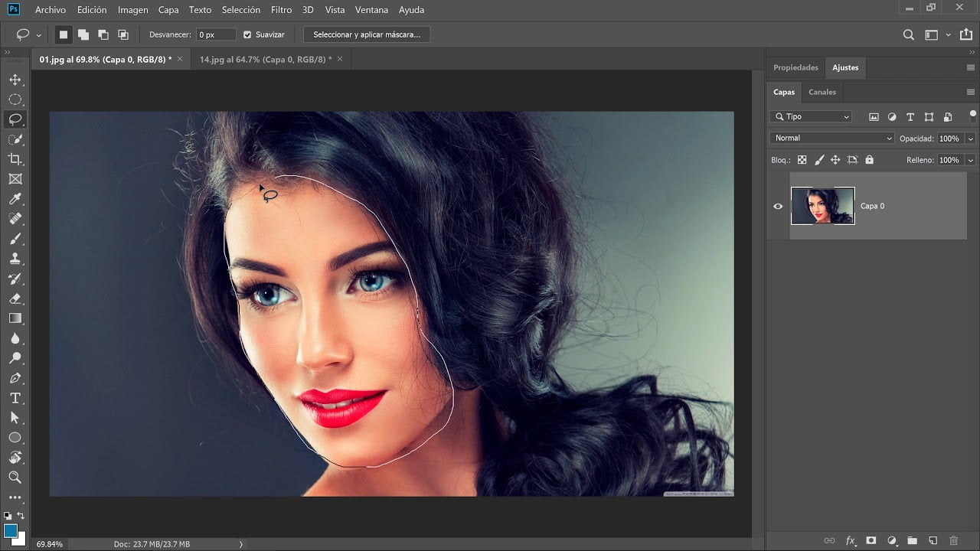Open the Opacidad percentage dropdown

tap(971, 138)
